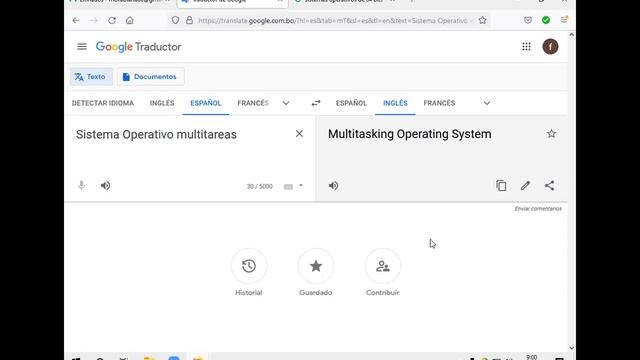Select Español as source language
This screenshot has height=360, width=640.
(x=206, y=103)
